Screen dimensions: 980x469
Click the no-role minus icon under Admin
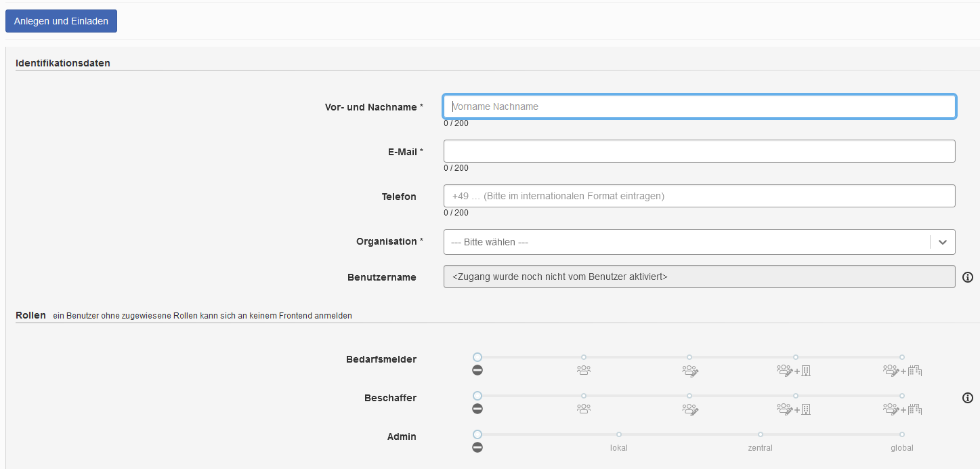(x=477, y=447)
